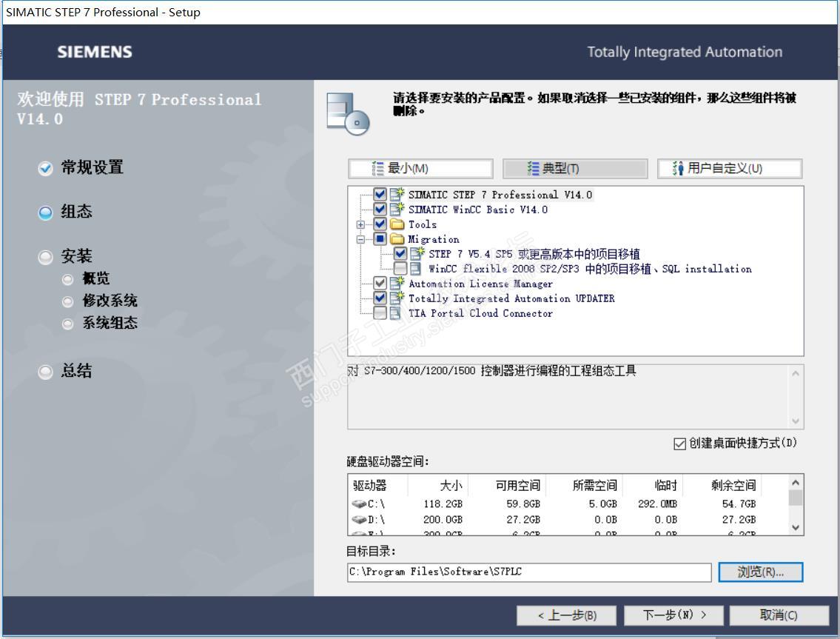Image resolution: width=840 pixels, height=639 pixels.
Task: Click the C:\ drive icon
Action: (359, 504)
